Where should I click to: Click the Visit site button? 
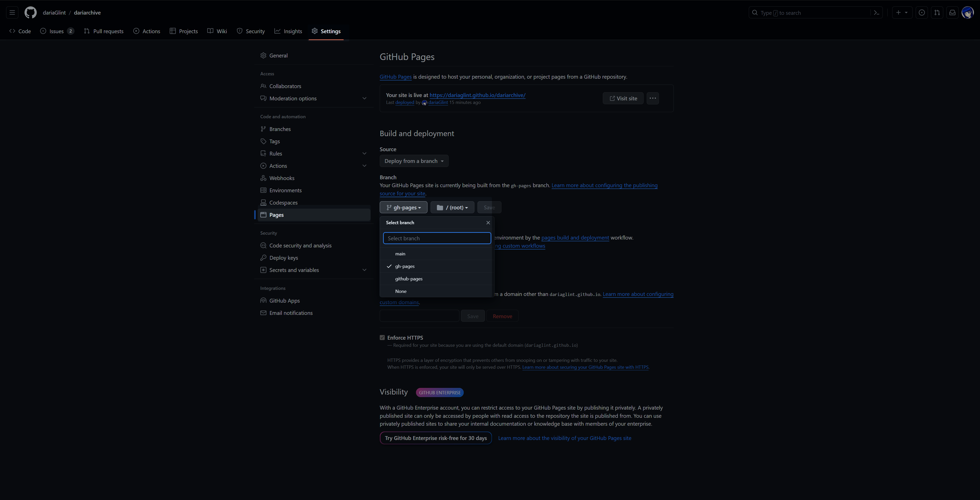tap(623, 98)
